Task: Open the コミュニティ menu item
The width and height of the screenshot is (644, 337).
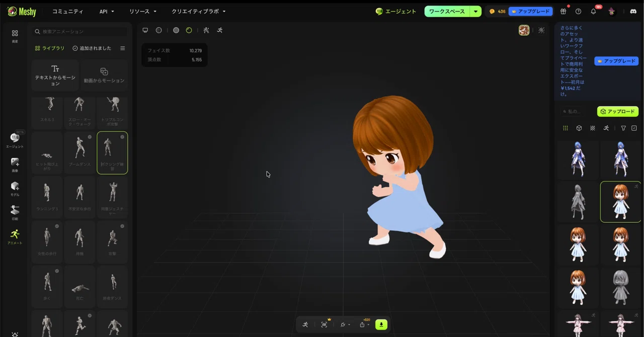Action: click(68, 11)
